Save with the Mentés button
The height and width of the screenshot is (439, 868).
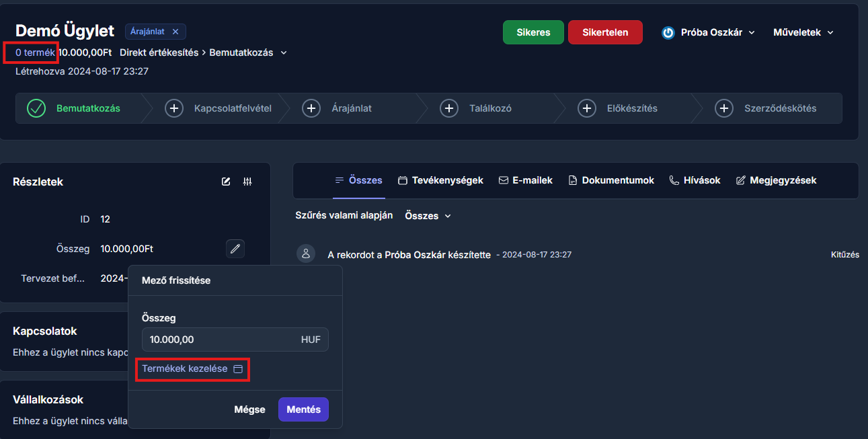[303, 409]
